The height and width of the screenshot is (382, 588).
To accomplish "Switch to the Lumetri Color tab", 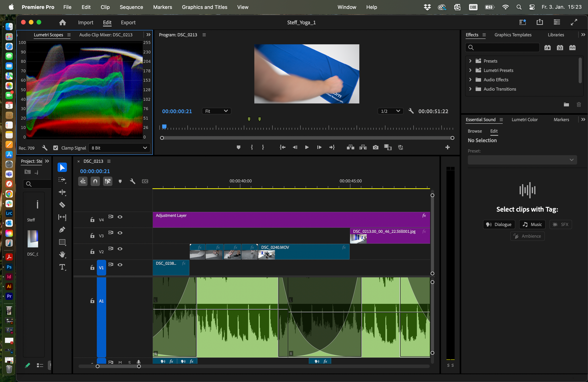I will (x=524, y=119).
